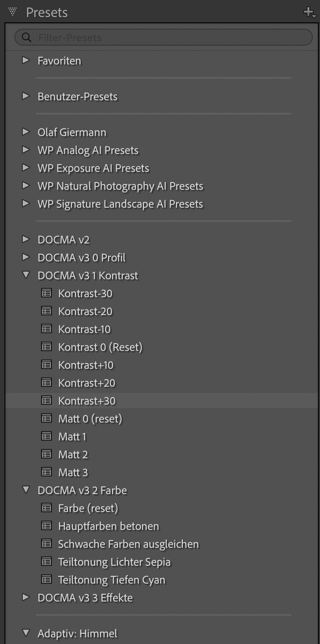Click the plus icon to create preset

(x=309, y=13)
